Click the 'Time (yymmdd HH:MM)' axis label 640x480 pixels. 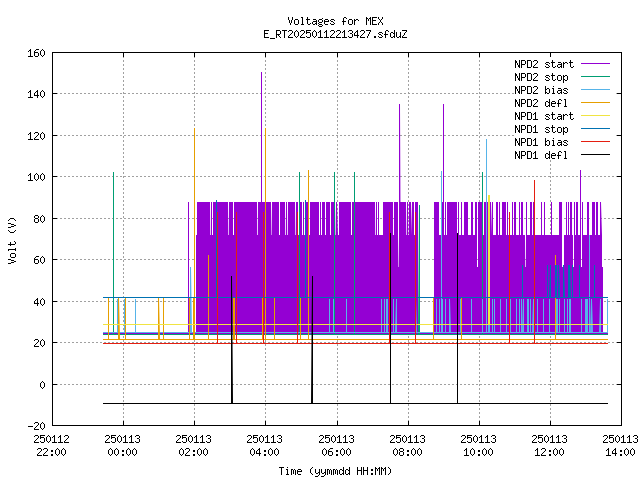click(336, 471)
